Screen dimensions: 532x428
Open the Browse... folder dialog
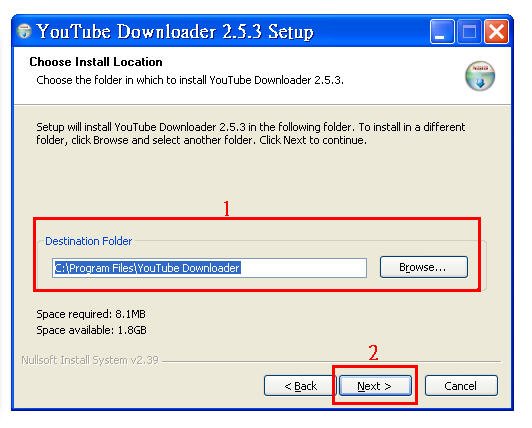[x=423, y=267]
